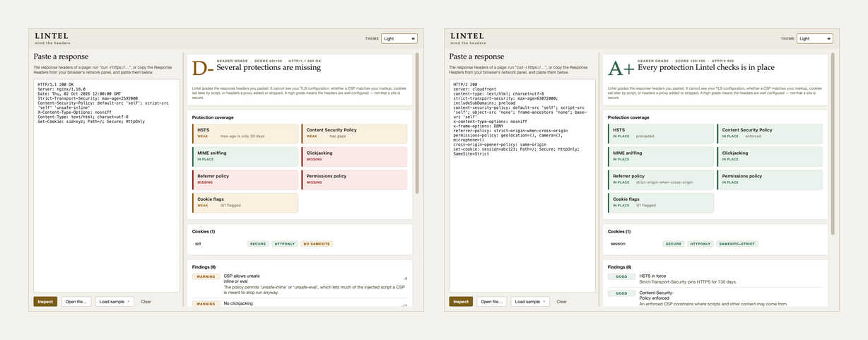Click the Content-Security-Policy enforced finding

657,295
